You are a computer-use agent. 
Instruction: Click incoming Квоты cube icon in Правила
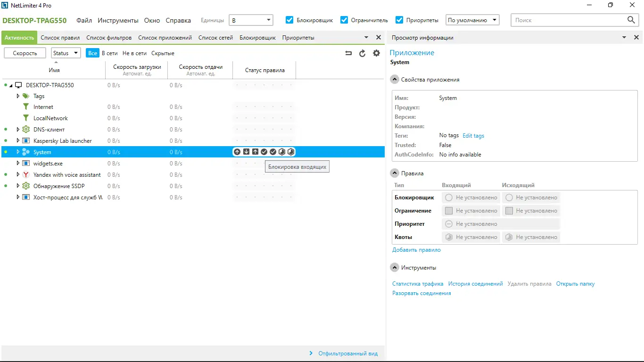pos(449,237)
